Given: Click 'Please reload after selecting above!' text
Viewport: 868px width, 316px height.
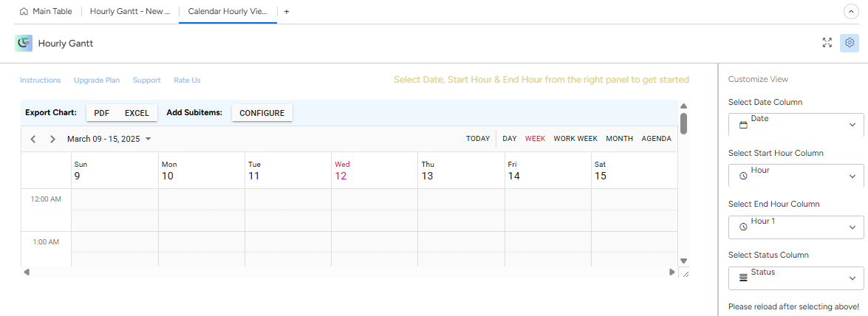Looking at the screenshot, I should 793,306.
